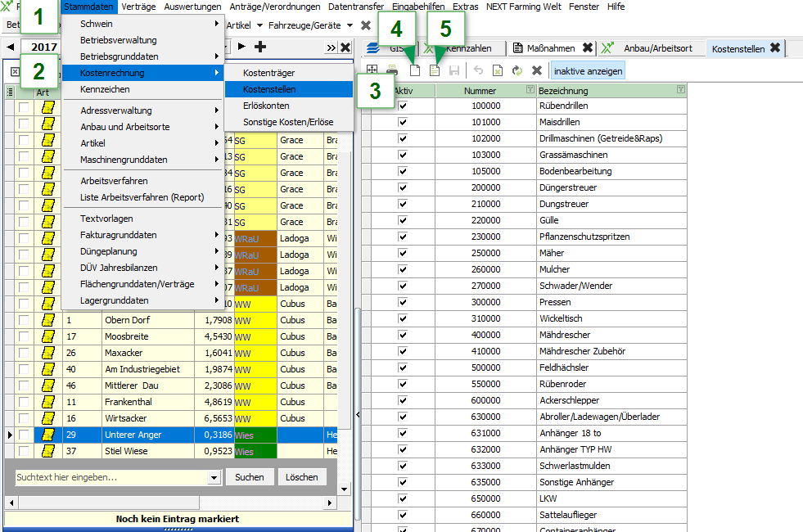Click the refresh icon in Kostenstellen toolbar

point(517,71)
